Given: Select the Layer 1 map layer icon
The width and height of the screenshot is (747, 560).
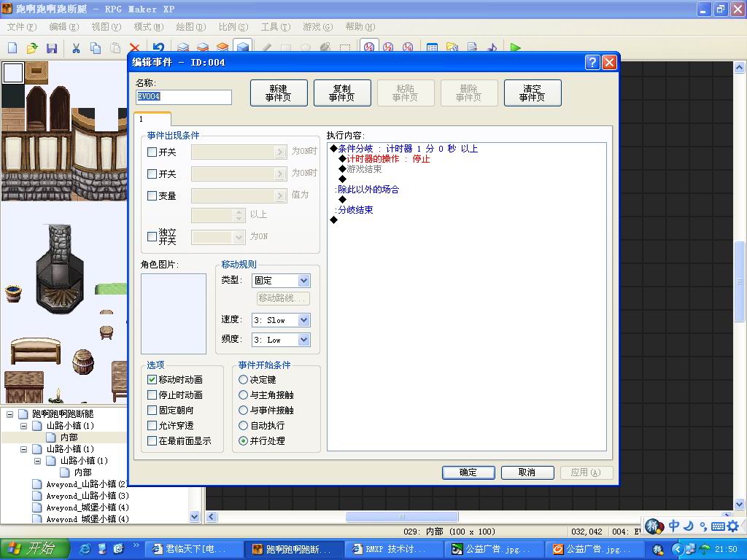Looking at the screenshot, I should pyautogui.click(x=183, y=47).
